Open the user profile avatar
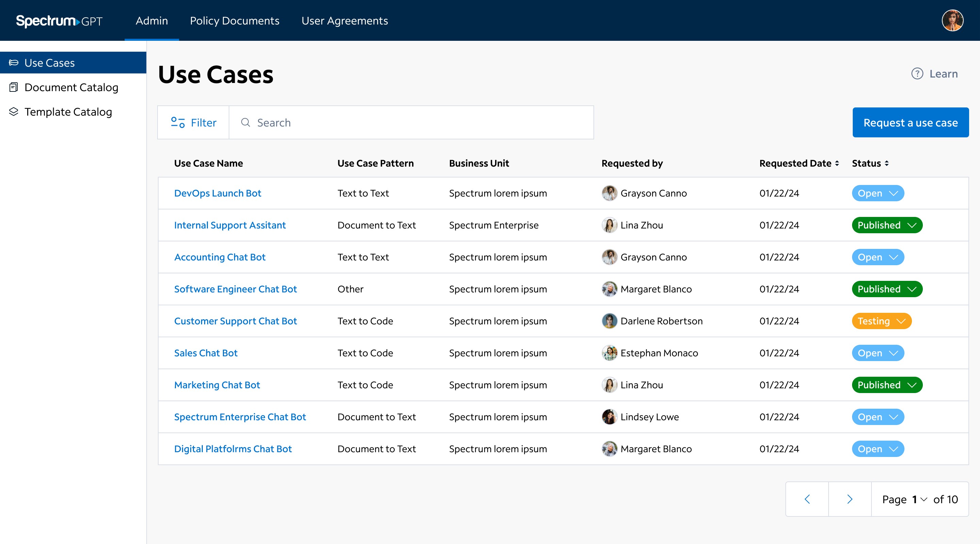Image resolution: width=980 pixels, height=544 pixels. 952,20
